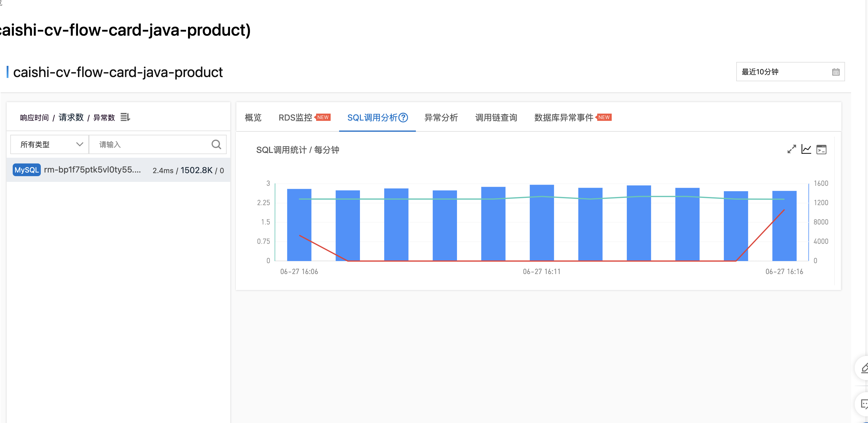Screen dimensions: 868x423
Task: Click the chat feedback floating icon
Action: (864, 404)
